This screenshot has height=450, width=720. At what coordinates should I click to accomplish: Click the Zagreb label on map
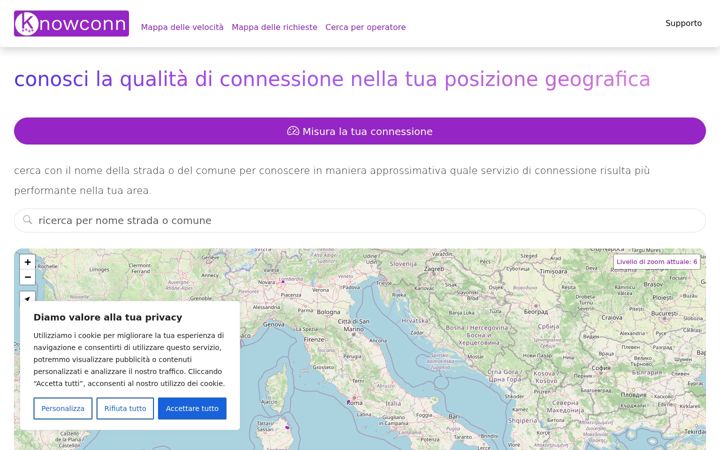coord(434,269)
